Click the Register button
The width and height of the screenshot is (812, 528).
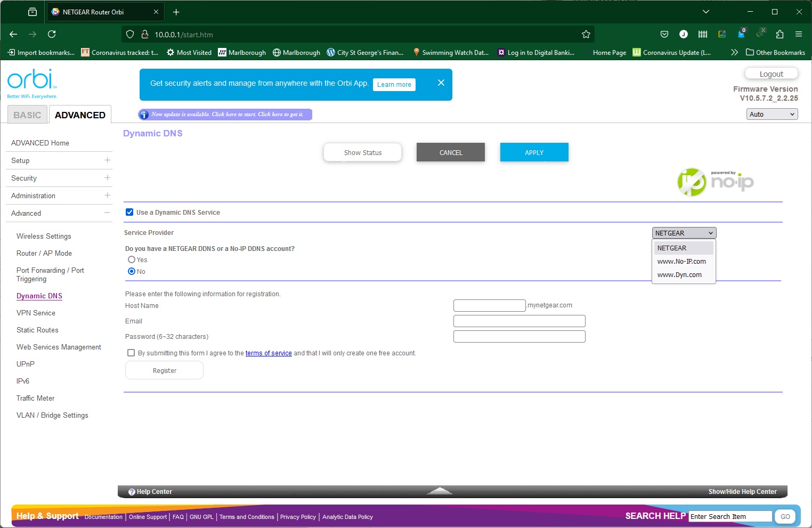click(x=164, y=370)
